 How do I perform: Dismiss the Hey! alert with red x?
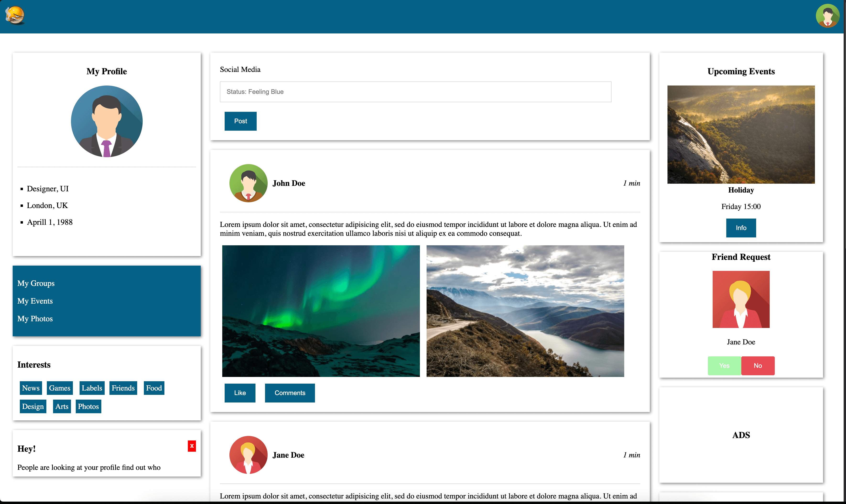192,446
